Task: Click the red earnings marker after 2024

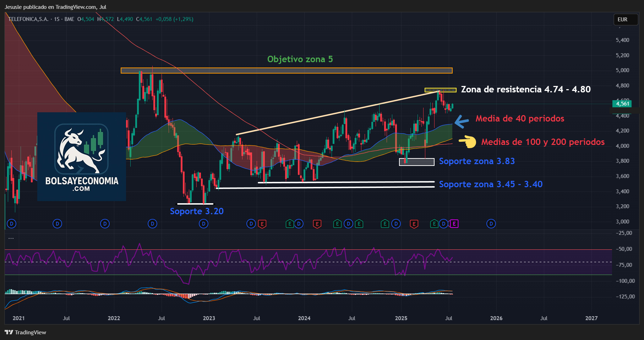Action: [317, 224]
